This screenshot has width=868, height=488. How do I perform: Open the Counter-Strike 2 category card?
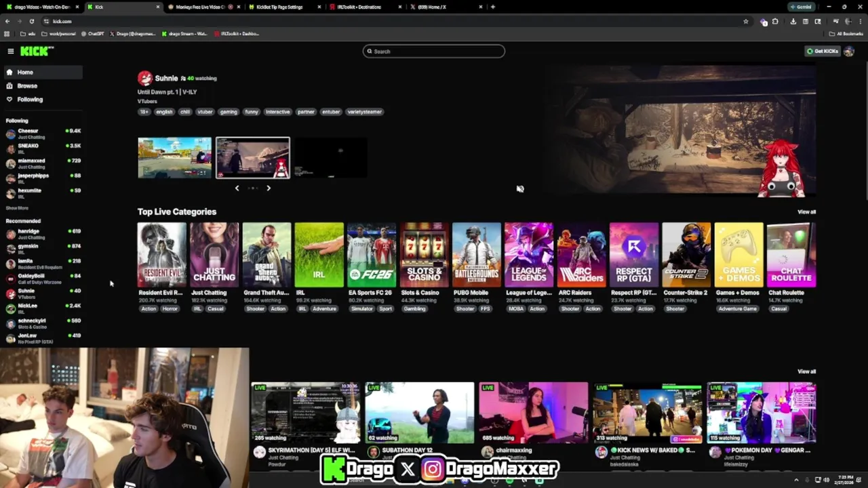pyautogui.click(x=686, y=255)
